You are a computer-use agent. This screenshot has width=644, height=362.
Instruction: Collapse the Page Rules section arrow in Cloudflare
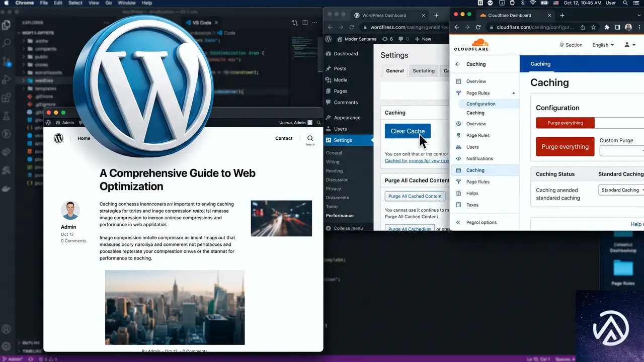pyautogui.click(x=514, y=93)
